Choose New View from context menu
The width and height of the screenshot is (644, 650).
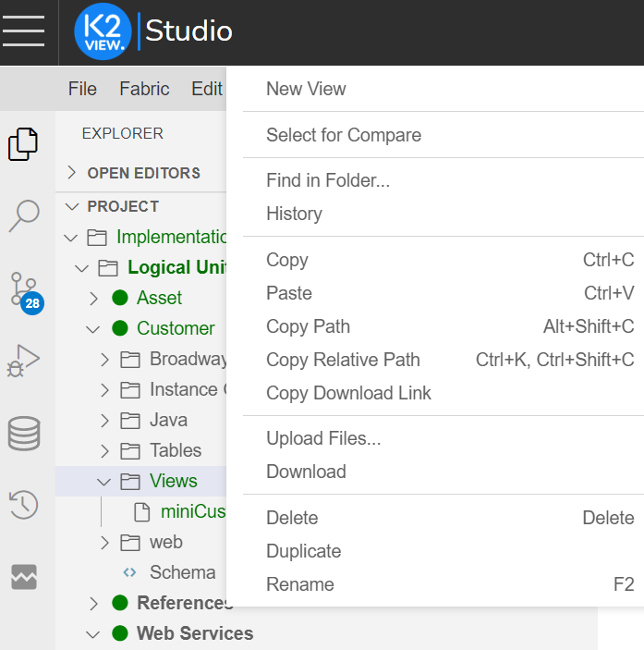click(x=306, y=89)
